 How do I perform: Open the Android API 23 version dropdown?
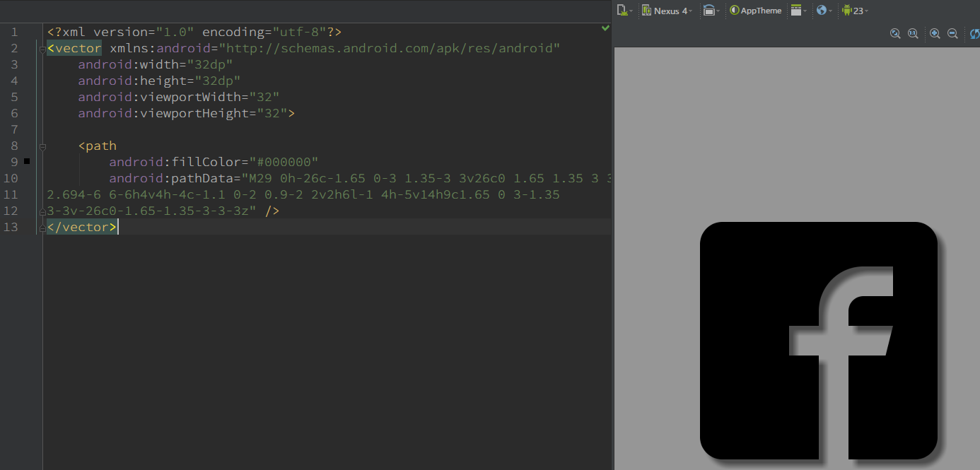[855, 11]
